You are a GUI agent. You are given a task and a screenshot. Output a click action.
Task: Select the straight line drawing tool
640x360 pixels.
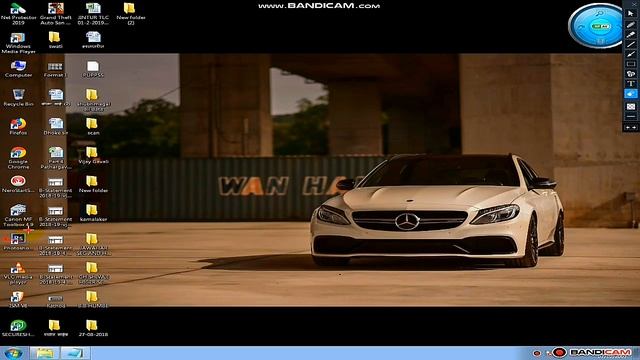[631, 44]
